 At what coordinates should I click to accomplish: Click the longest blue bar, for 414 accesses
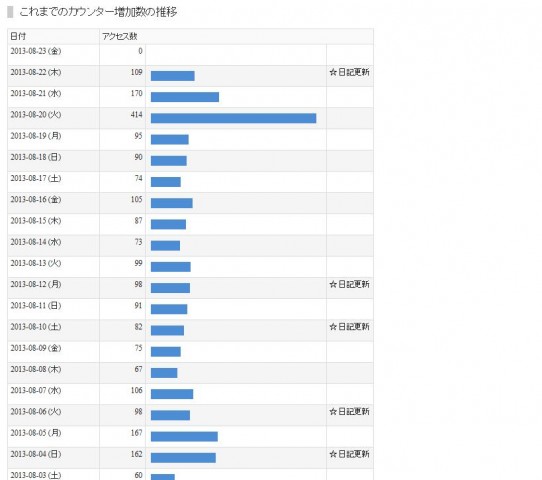(x=233, y=118)
